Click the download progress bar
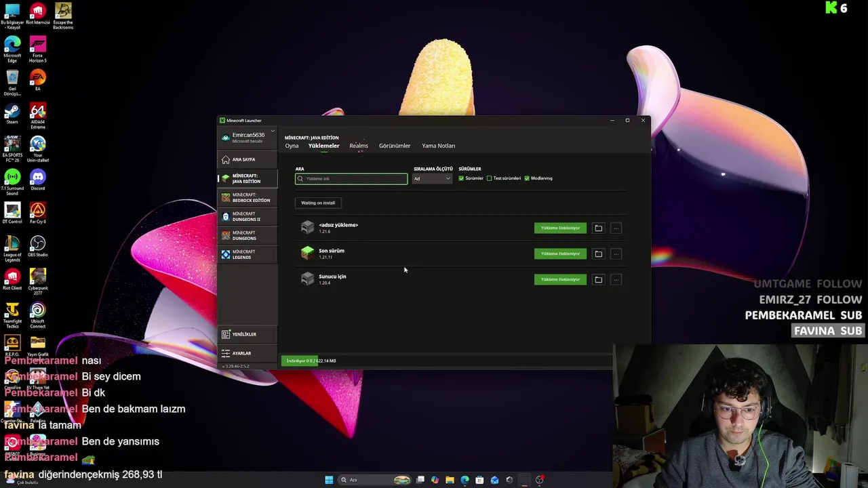The image size is (868, 488). (x=446, y=361)
